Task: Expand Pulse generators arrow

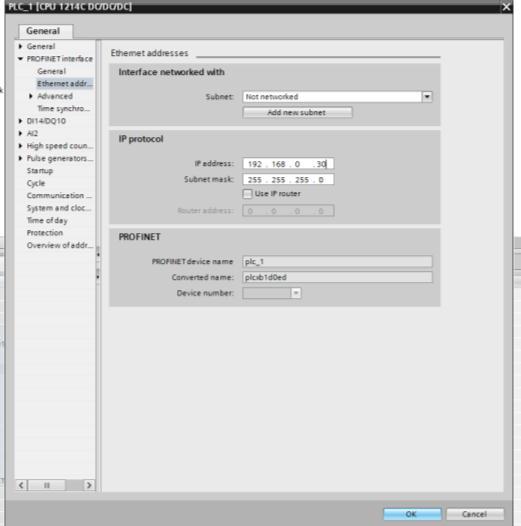Action: coord(20,158)
